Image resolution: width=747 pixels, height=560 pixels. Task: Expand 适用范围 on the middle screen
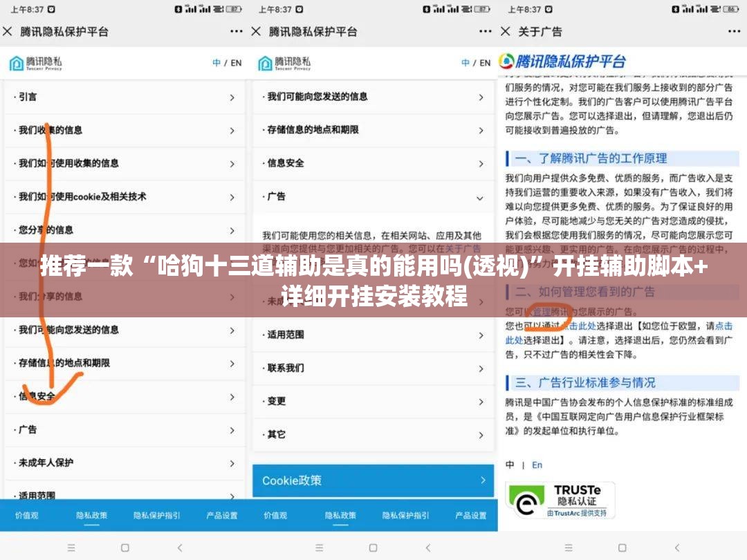(x=373, y=335)
